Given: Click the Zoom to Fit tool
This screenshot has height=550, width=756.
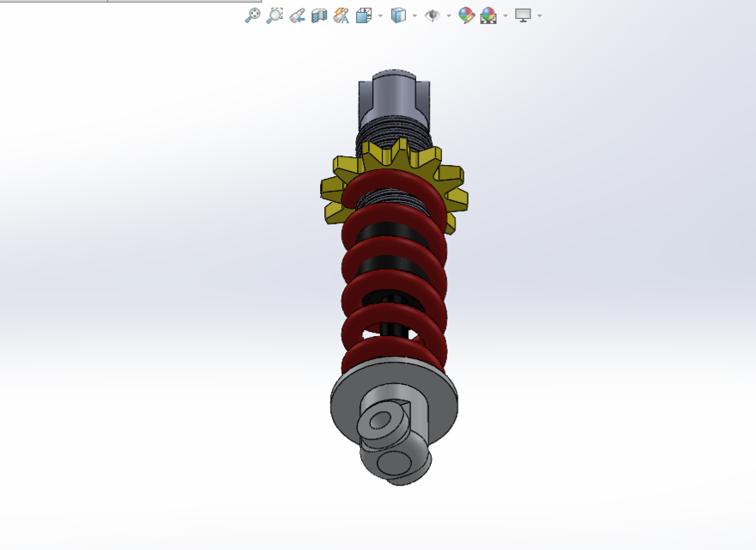Looking at the screenshot, I should (x=252, y=15).
